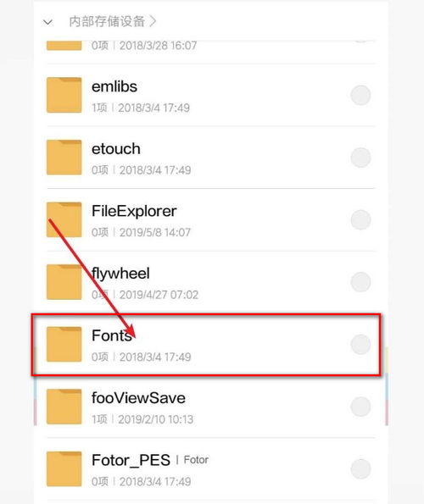Select the emlibs folder radio circle

click(360, 95)
